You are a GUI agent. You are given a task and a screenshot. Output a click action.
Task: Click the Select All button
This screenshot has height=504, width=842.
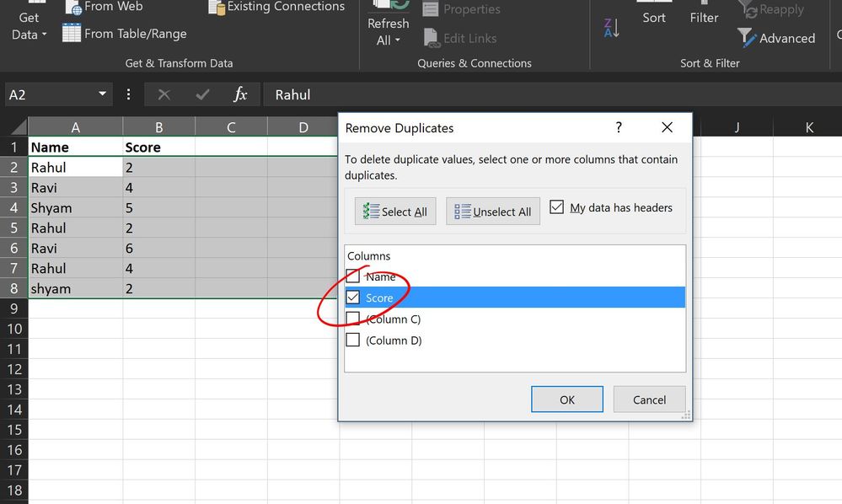point(395,211)
